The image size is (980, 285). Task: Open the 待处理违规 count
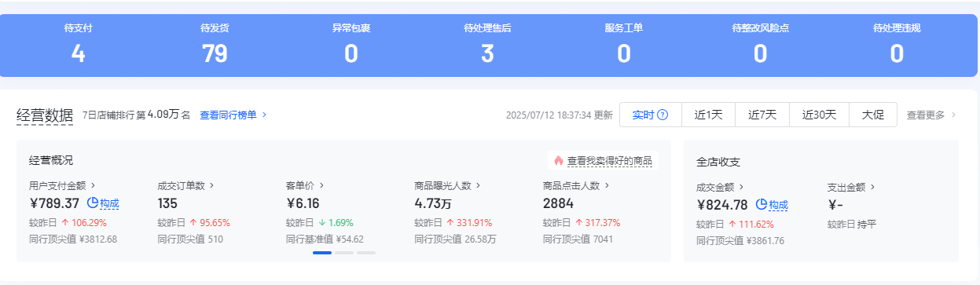(897, 53)
